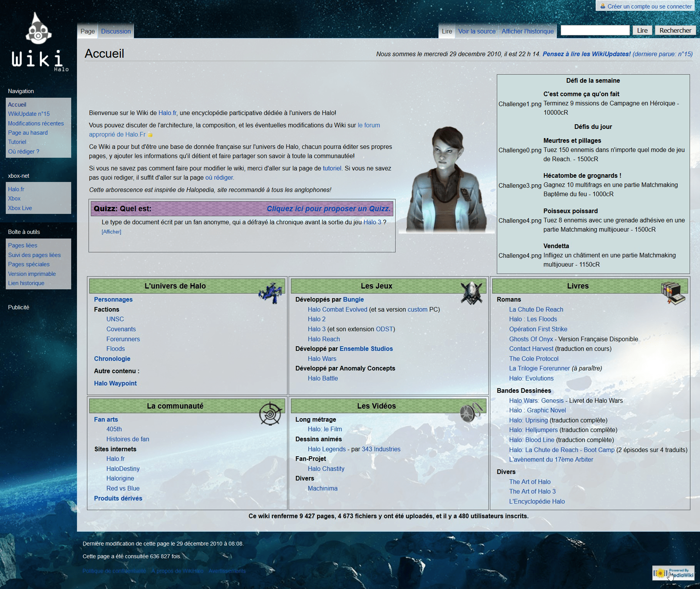Click the Wiki Halo logo
Screen dimensions: 700x589
point(39,42)
